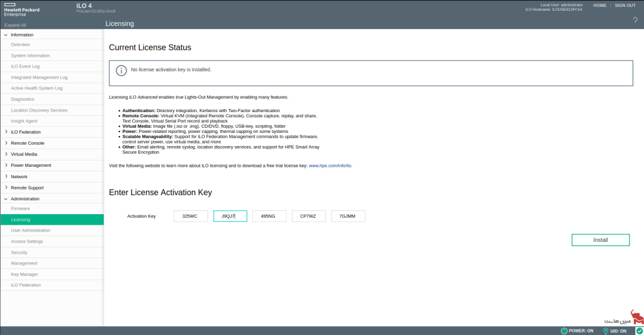
Task: Click the green health status checkmark icon
Action: pyautogui.click(x=640, y=331)
